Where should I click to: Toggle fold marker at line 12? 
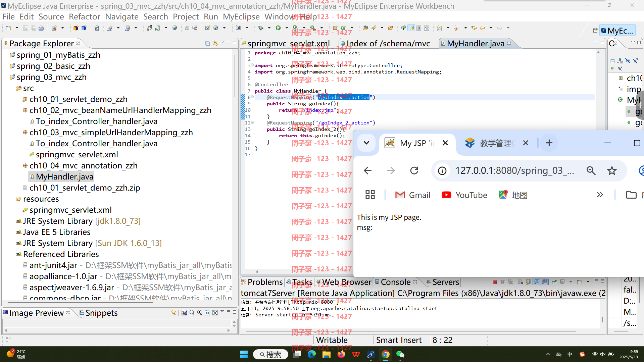(252, 123)
